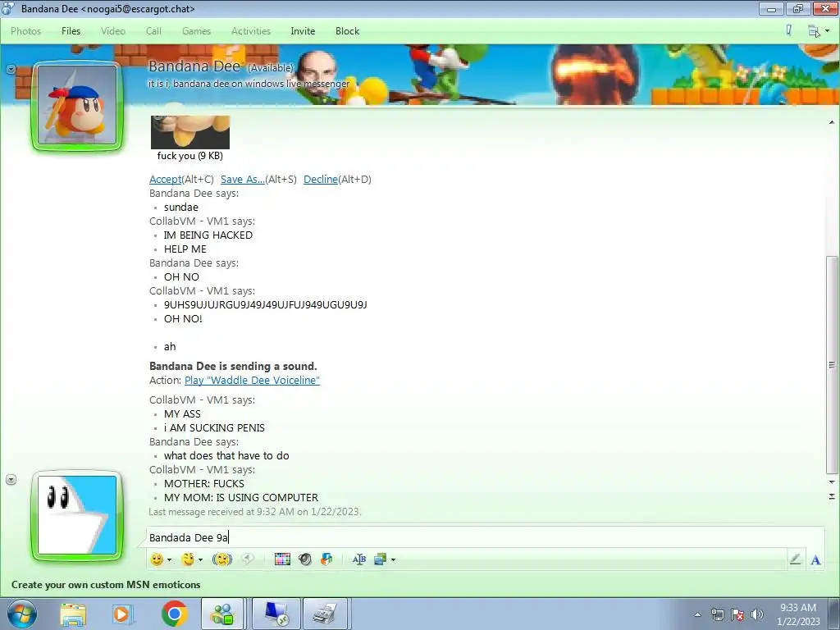Image resolution: width=840 pixels, height=630 pixels.
Task: Show hidden tray icons arrow
Action: pos(697,614)
